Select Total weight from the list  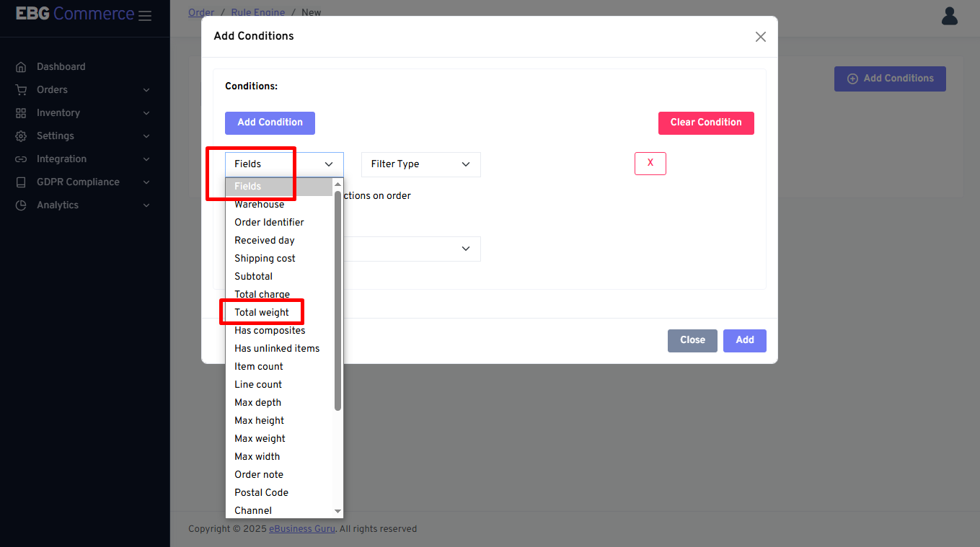(262, 313)
